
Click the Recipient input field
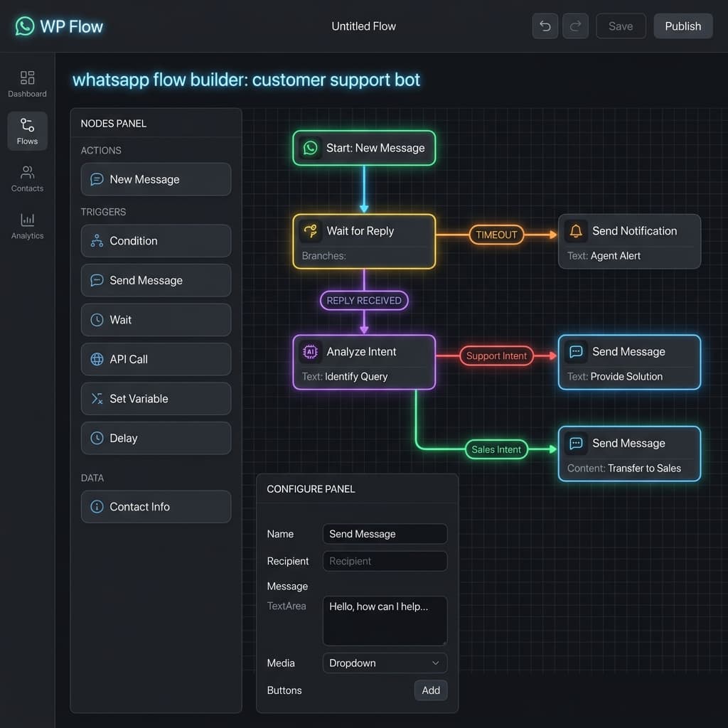(385, 561)
